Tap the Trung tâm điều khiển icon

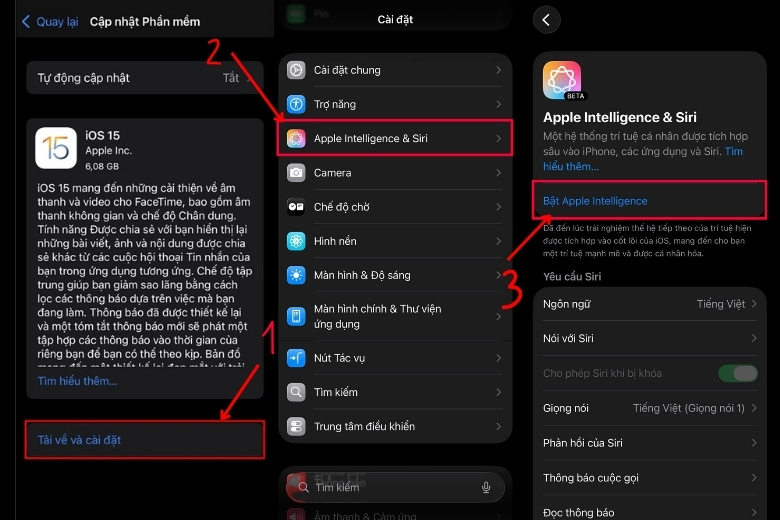click(x=296, y=426)
